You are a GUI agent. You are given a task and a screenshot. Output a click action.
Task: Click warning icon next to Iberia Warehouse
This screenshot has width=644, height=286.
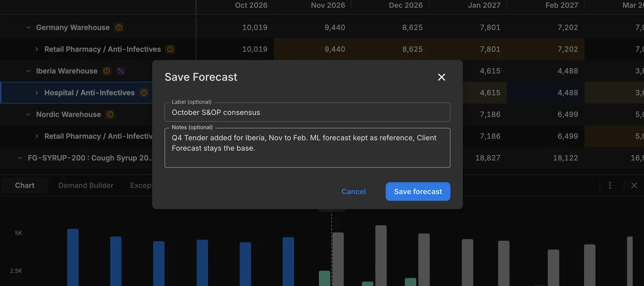coord(107,71)
